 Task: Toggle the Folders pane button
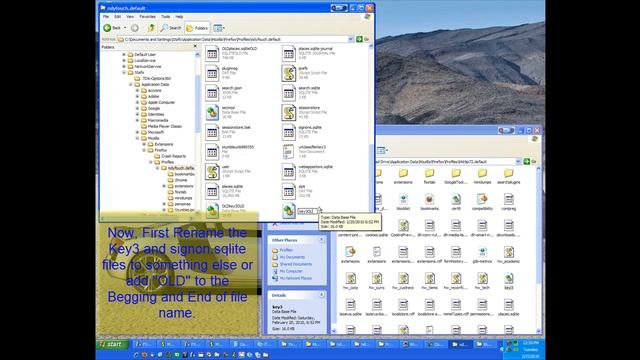197,28
